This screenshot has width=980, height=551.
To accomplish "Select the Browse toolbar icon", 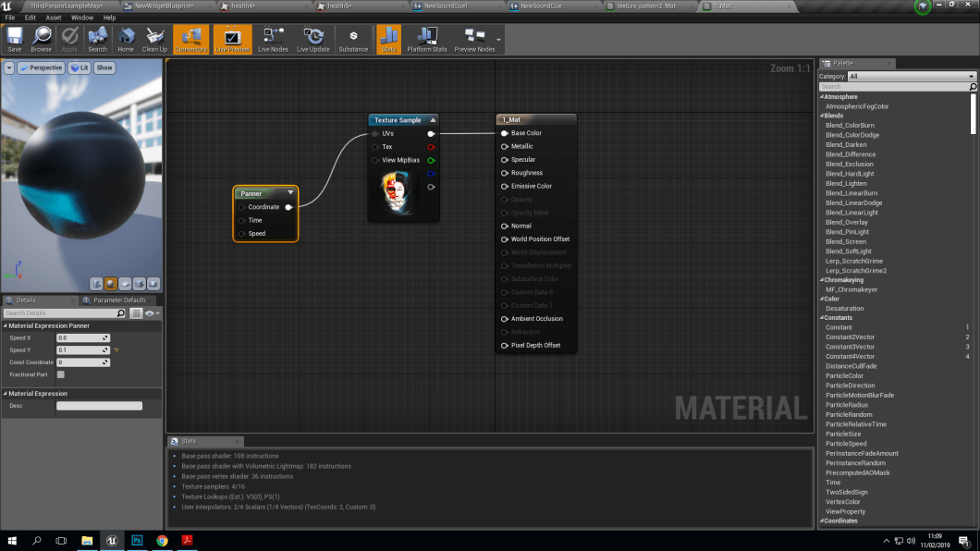I will pyautogui.click(x=41, y=39).
